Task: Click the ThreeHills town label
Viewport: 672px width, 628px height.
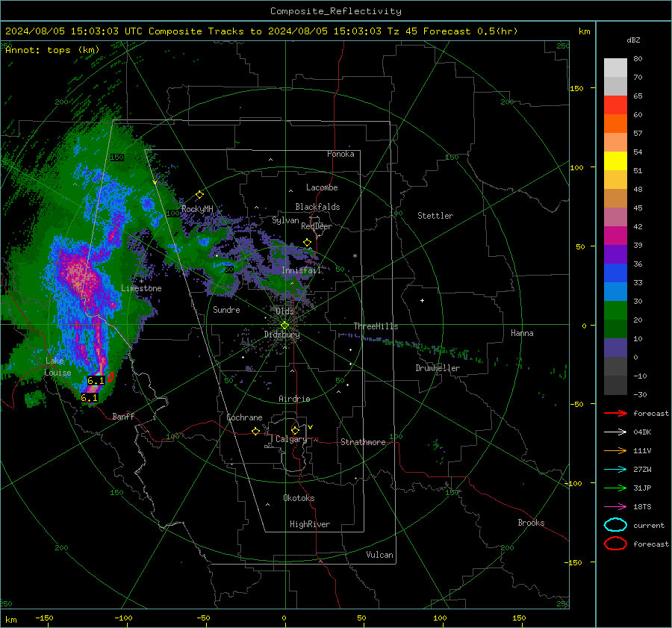Action: pos(376,326)
